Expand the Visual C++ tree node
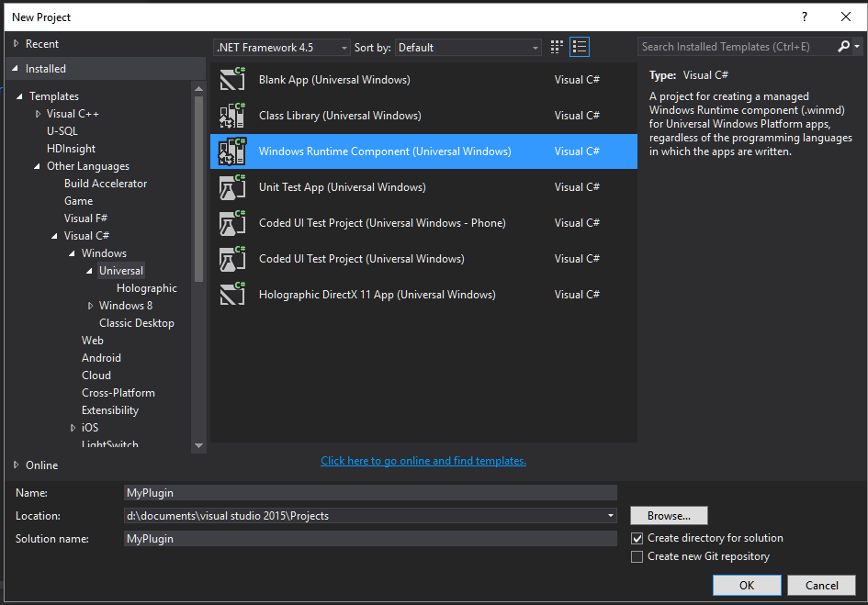This screenshot has height=605, width=868. click(x=38, y=114)
